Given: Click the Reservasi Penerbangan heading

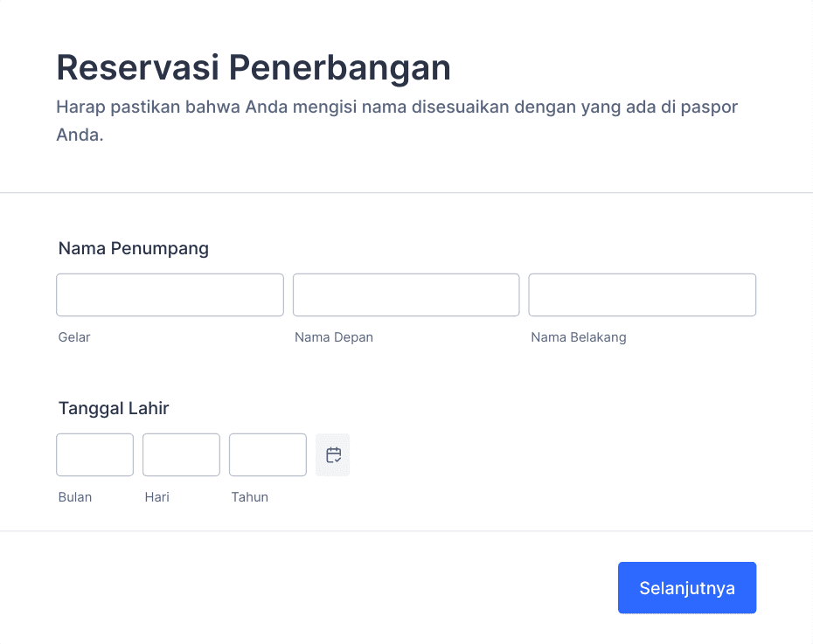Looking at the screenshot, I should pos(254,68).
